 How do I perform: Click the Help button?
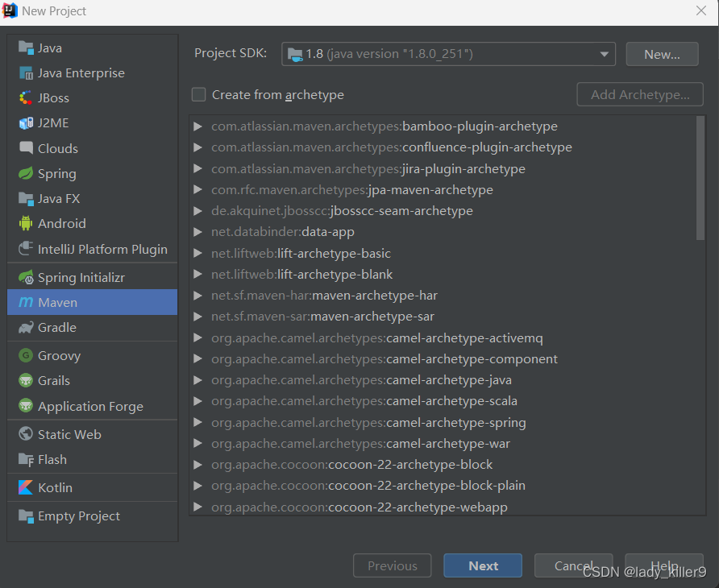[x=664, y=565]
